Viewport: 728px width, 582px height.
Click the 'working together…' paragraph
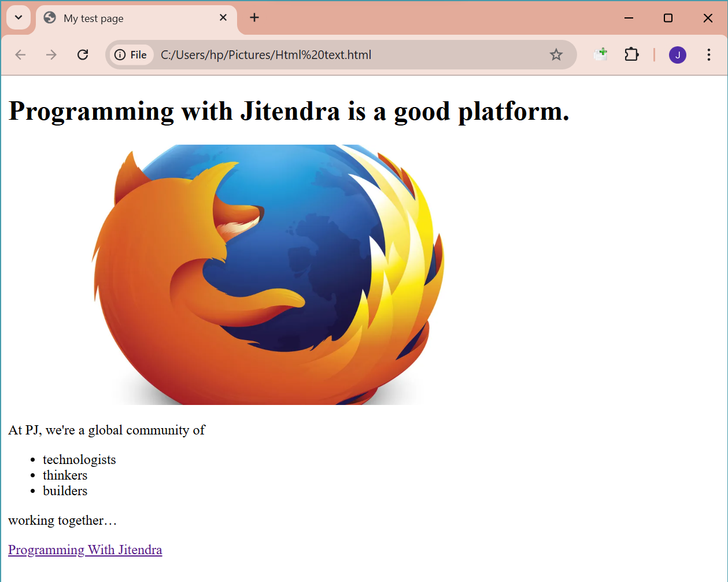(62, 520)
